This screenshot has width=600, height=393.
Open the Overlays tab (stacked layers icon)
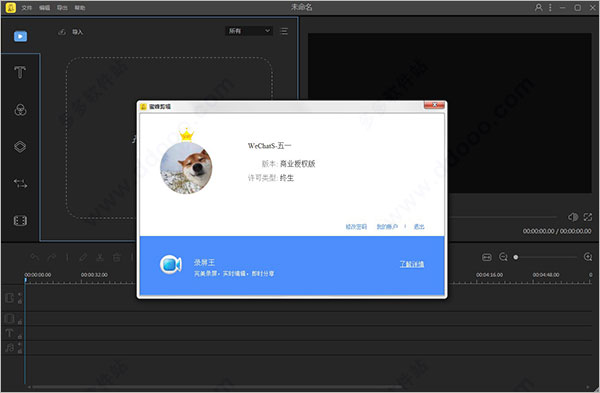(20, 147)
